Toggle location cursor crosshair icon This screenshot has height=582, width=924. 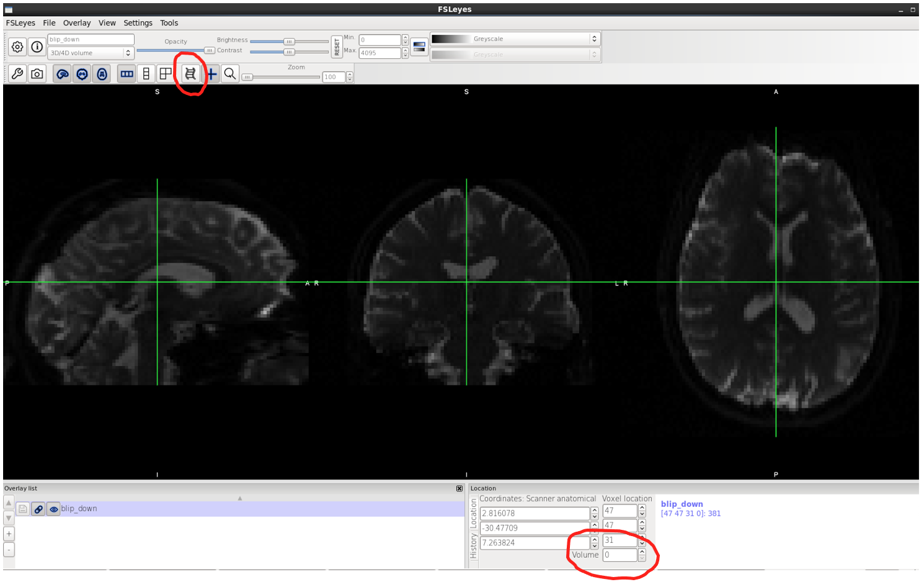coord(211,74)
